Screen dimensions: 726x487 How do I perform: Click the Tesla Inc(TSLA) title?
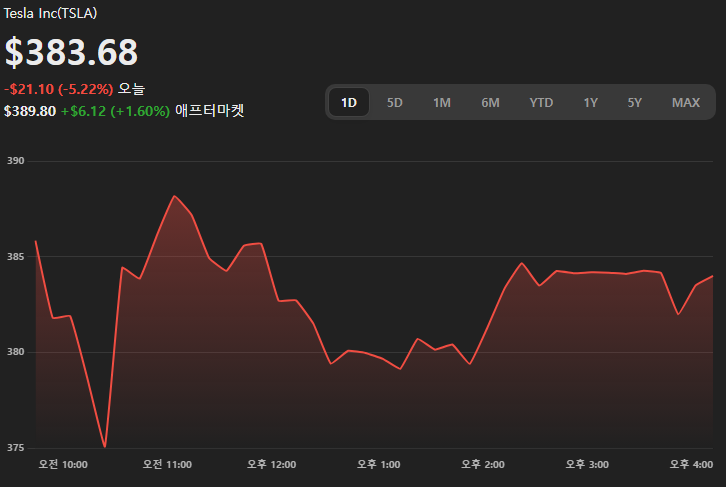[x=50, y=13]
